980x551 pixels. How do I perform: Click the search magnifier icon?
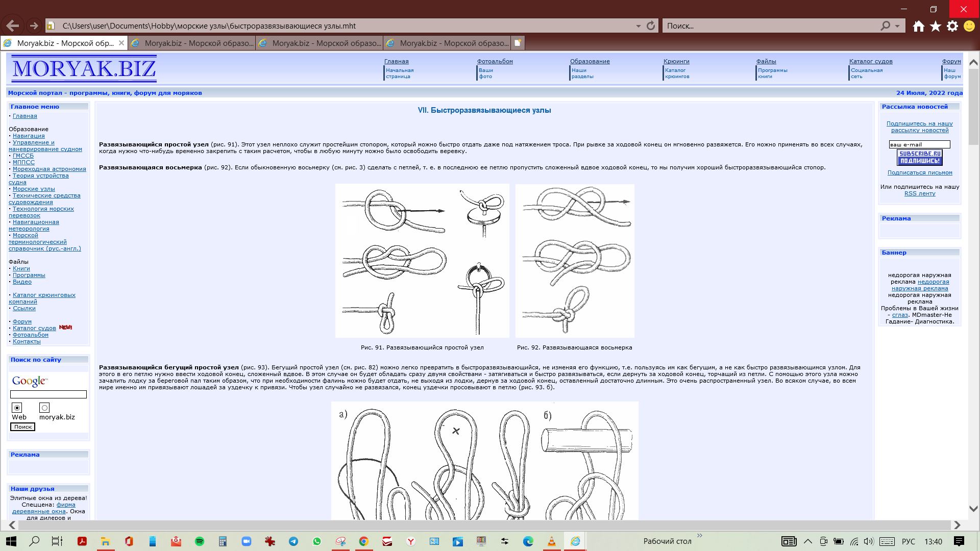(885, 26)
